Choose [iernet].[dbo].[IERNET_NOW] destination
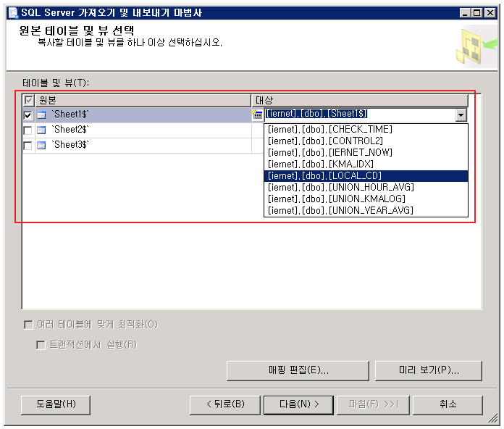This screenshot has width=504, height=429. click(x=366, y=152)
